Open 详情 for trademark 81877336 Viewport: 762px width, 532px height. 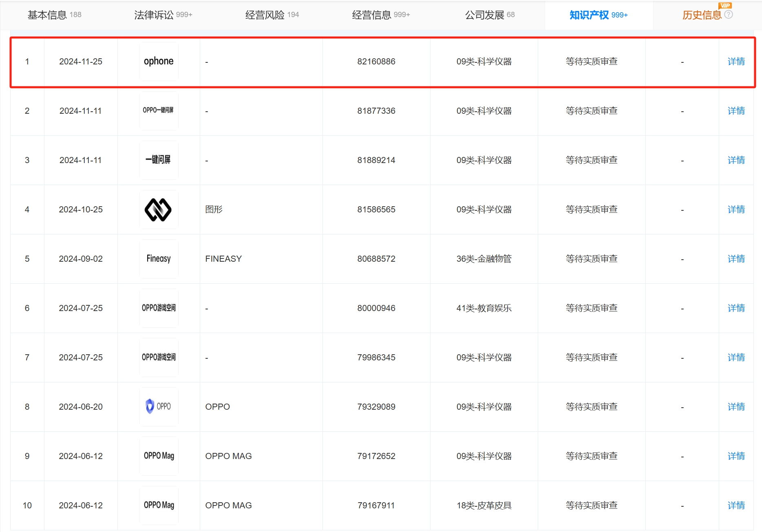coord(736,111)
